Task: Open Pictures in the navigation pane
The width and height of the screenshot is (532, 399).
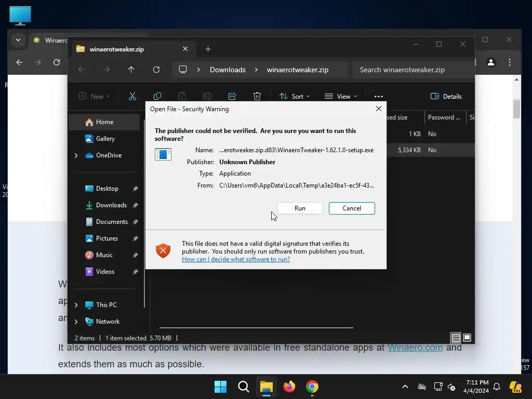Action: click(x=107, y=238)
